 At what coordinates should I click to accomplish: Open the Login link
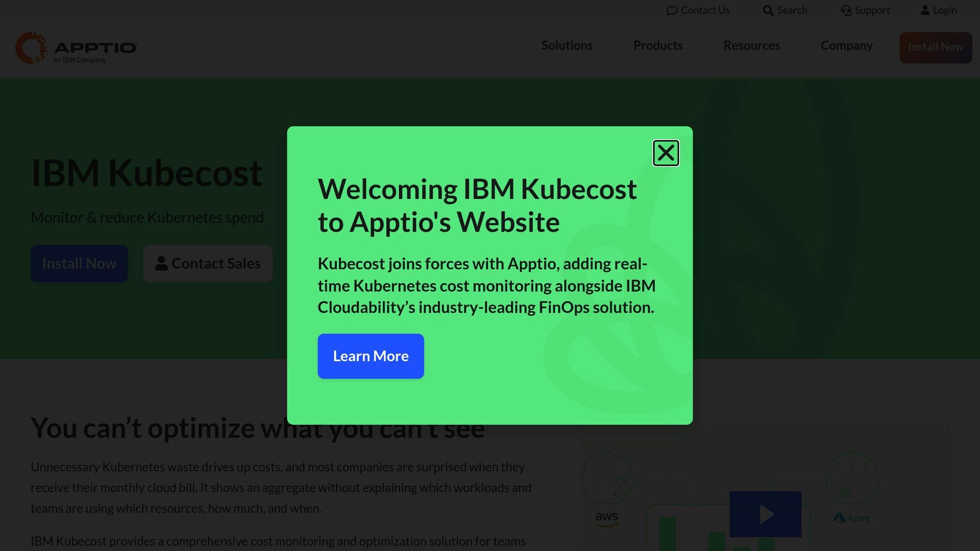(x=938, y=10)
